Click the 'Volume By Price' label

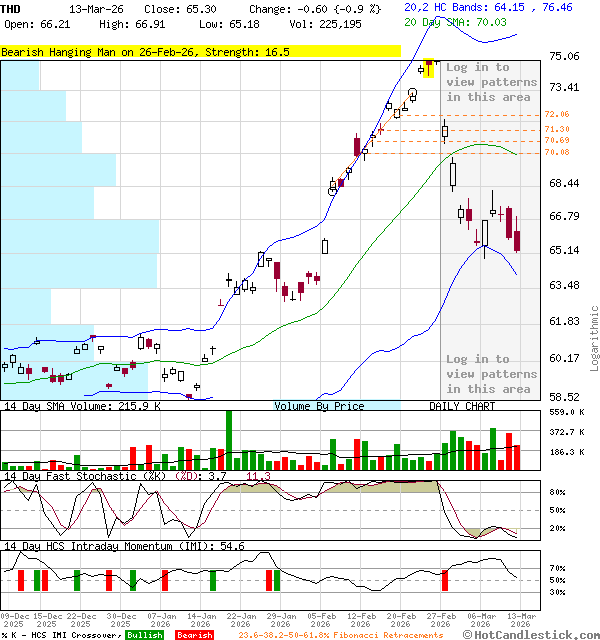click(319, 406)
